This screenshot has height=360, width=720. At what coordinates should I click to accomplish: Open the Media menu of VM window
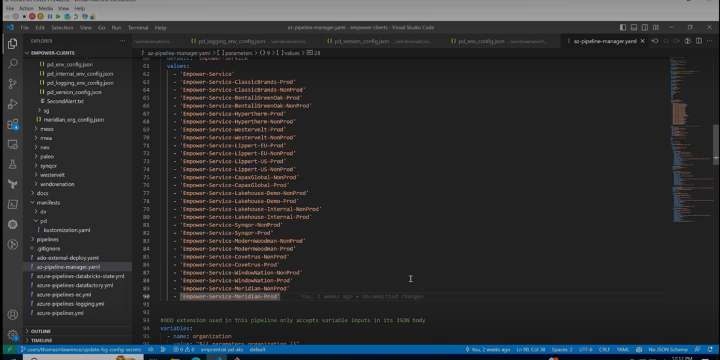point(45,8)
